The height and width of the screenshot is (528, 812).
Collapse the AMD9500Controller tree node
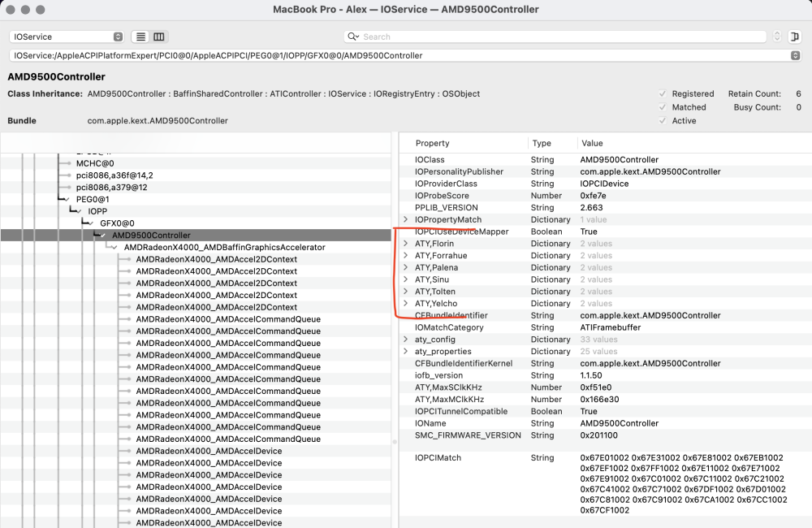click(102, 236)
